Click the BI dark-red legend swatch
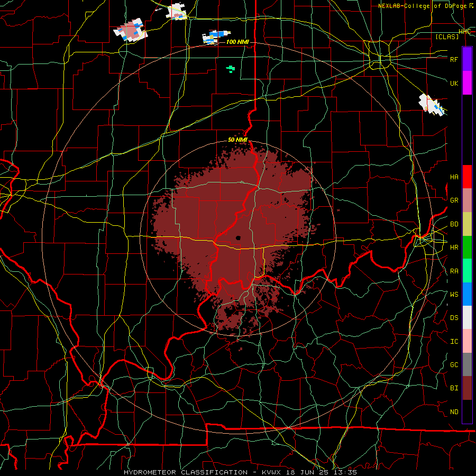The width and height of the screenshot is (476, 476). [x=467, y=388]
